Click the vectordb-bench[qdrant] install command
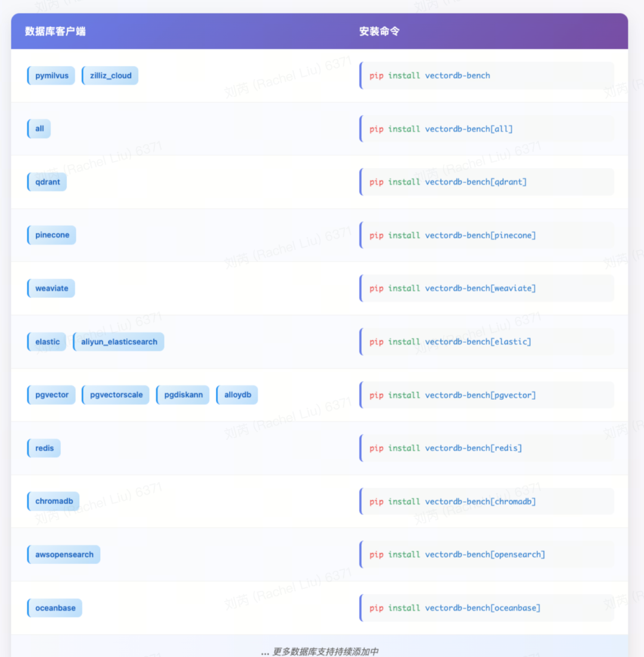The height and width of the screenshot is (657, 644). point(487,182)
